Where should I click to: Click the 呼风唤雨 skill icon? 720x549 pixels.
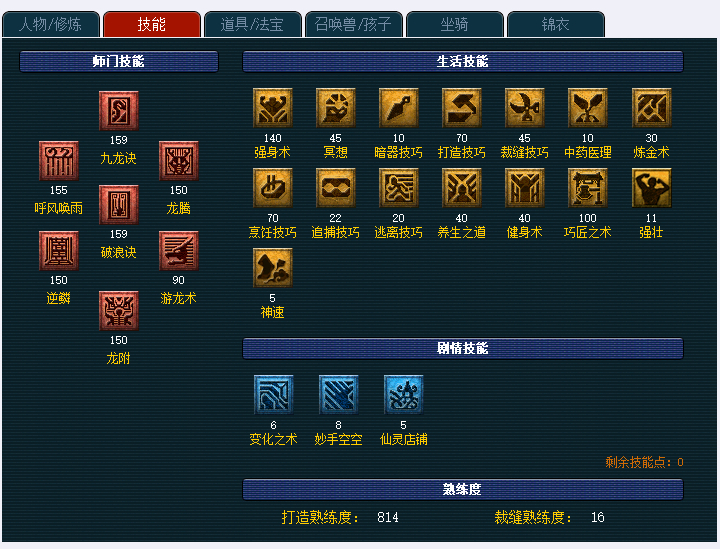[58, 161]
